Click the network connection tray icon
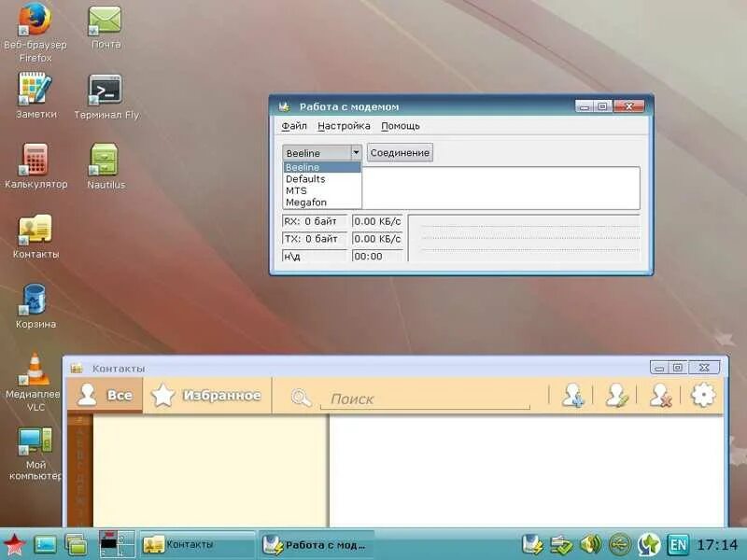747x560 pixels. [561, 545]
